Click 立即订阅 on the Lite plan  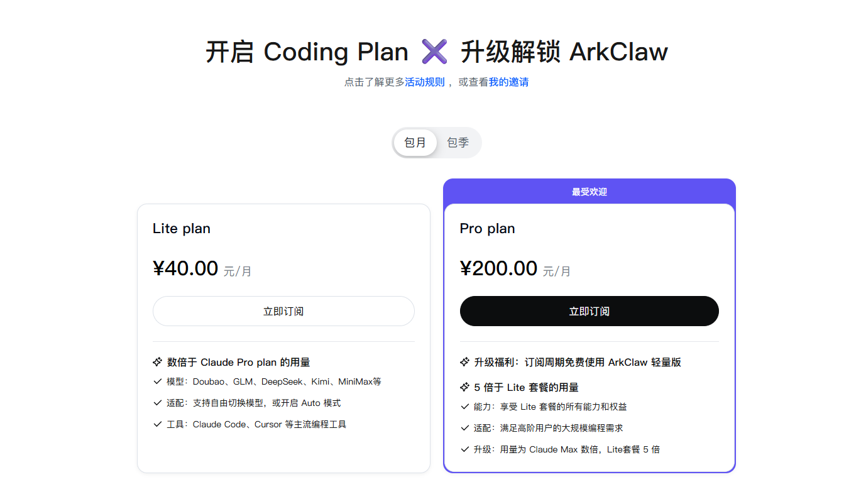283,311
